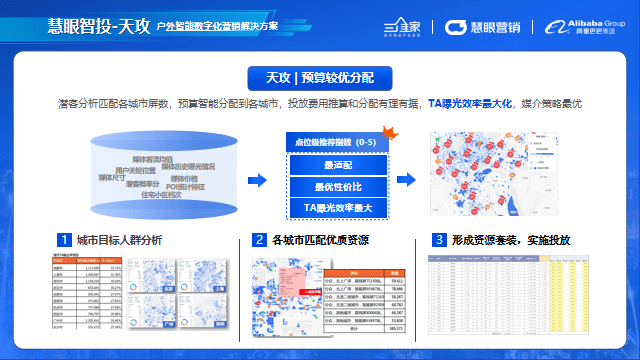Click the house-shaped logo left of 慧眼营销

[402, 27]
